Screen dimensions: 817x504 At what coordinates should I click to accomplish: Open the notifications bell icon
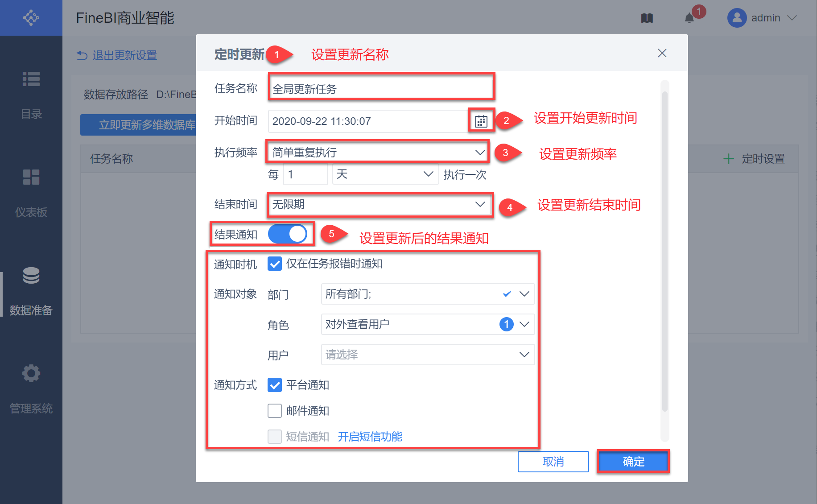(x=689, y=18)
